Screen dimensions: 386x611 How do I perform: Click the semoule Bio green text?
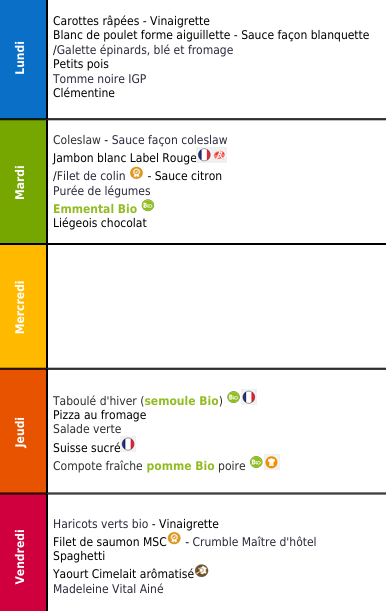(x=182, y=401)
